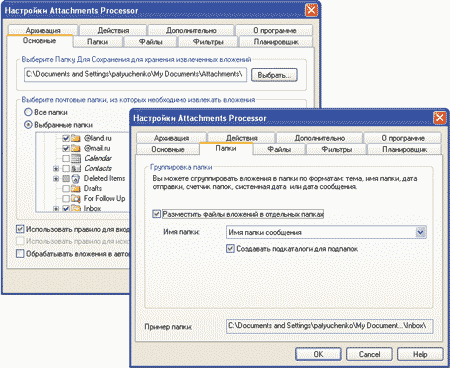Open 'О программе' tab in back window
This screenshot has width=450, height=368.
tap(274, 30)
